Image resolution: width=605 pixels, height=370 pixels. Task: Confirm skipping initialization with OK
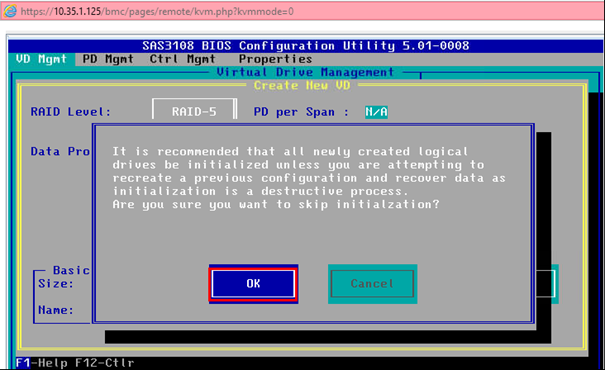(253, 284)
